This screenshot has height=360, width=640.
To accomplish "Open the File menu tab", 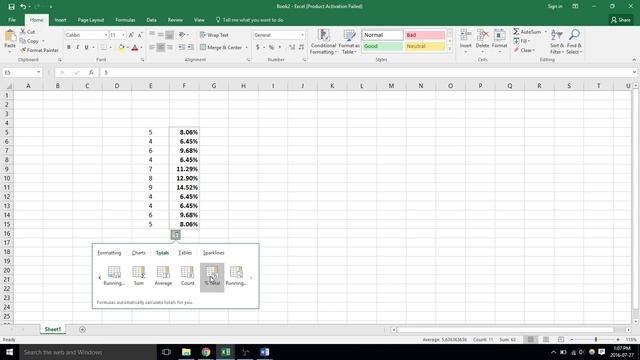I will click(x=12, y=20).
